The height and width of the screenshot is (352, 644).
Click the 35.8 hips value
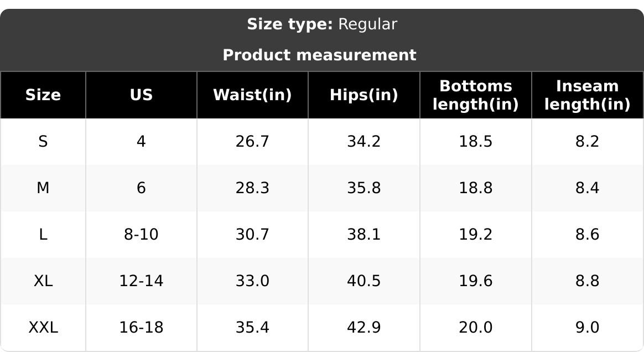[x=363, y=188]
